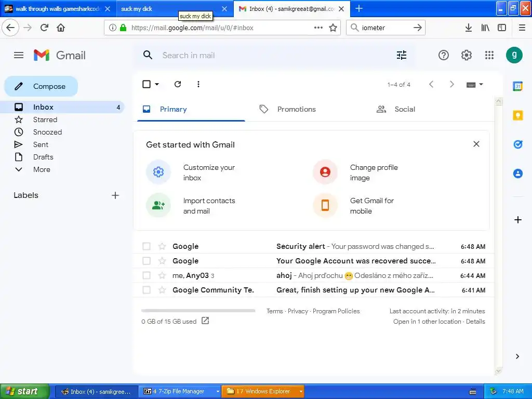Viewport: 532px width, 399px height.
Task: Open Gmail main menu hamburger icon
Action: tap(19, 55)
